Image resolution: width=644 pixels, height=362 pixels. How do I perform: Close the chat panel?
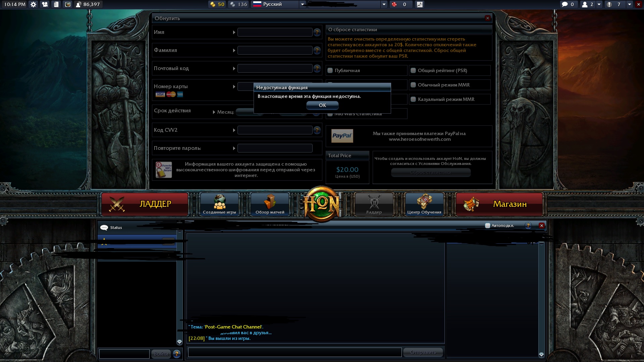coord(541,226)
